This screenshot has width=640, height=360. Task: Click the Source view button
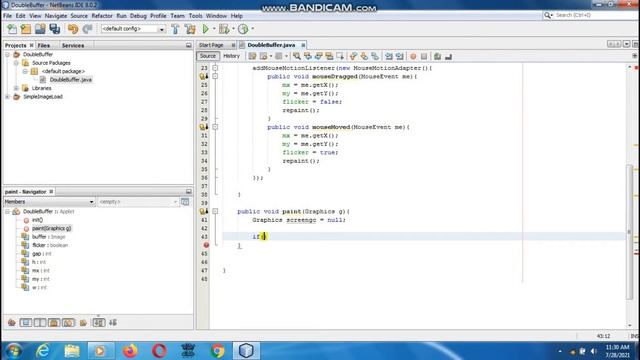(x=208, y=56)
